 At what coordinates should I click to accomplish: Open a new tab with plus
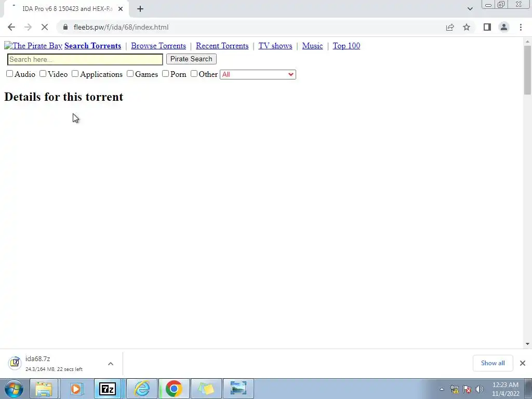[x=140, y=9]
